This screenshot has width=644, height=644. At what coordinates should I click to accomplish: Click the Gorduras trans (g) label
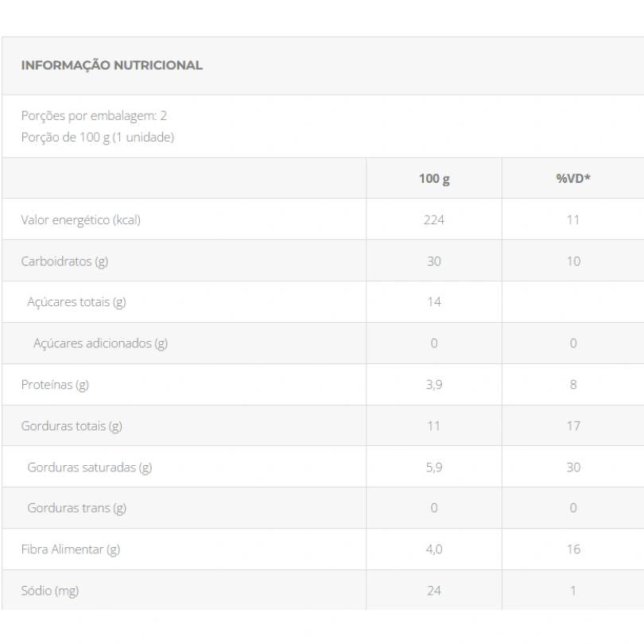point(77,508)
